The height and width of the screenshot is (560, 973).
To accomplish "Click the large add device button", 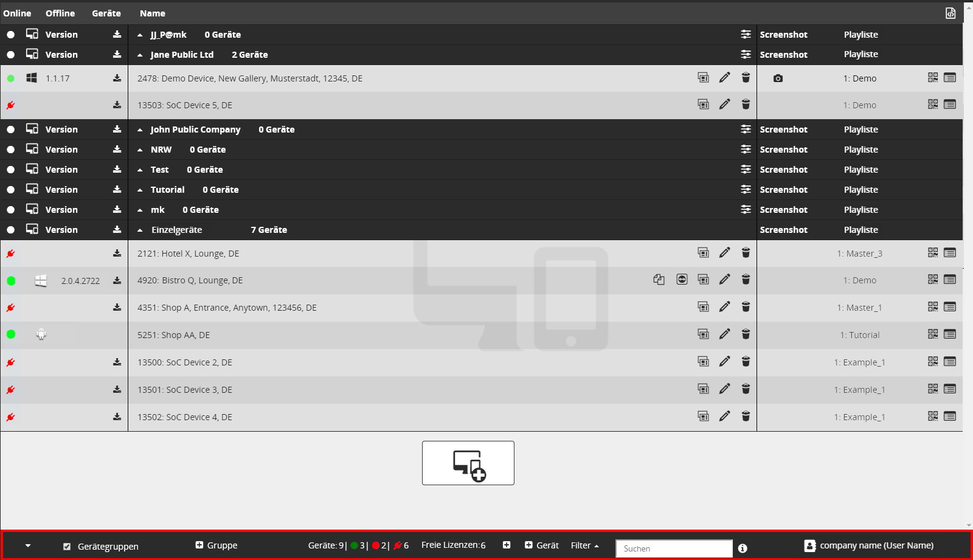I will pos(468,463).
